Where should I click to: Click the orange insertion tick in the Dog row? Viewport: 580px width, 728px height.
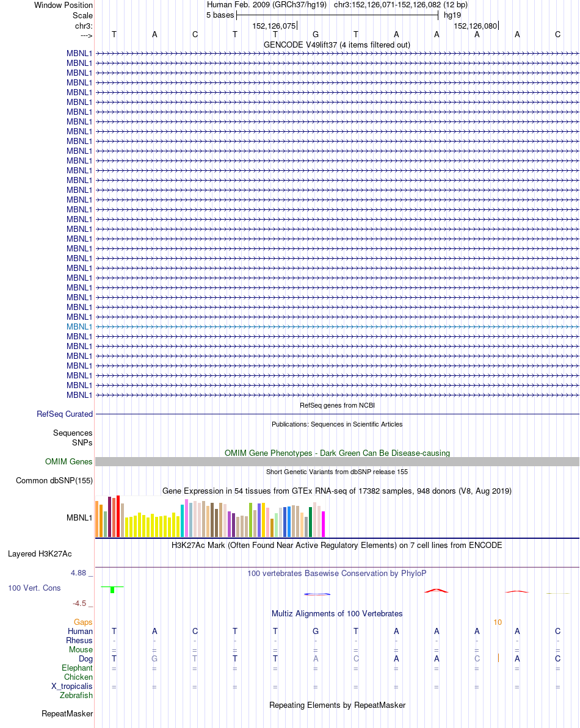[x=498, y=658]
